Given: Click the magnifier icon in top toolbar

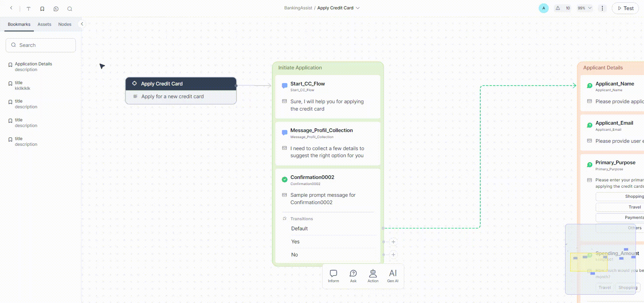Looking at the screenshot, I should coord(70,9).
